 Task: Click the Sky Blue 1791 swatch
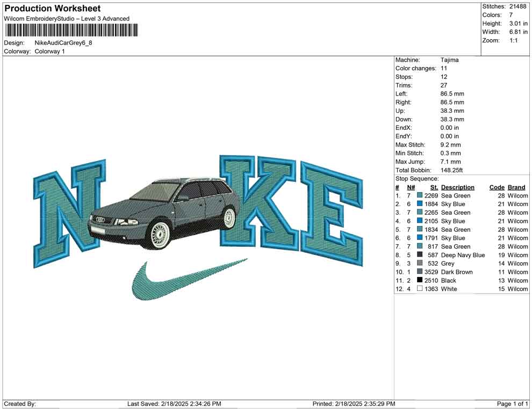point(419,238)
